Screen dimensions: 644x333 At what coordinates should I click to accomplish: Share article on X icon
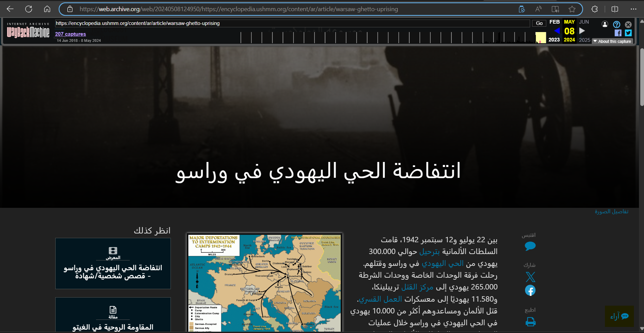pos(530,277)
